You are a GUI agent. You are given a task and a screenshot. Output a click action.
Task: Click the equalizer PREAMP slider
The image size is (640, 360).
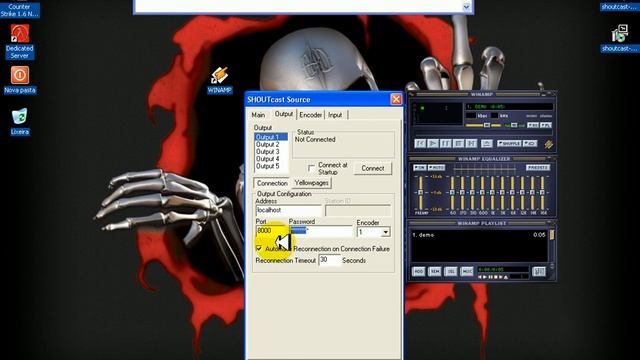(x=420, y=193)
